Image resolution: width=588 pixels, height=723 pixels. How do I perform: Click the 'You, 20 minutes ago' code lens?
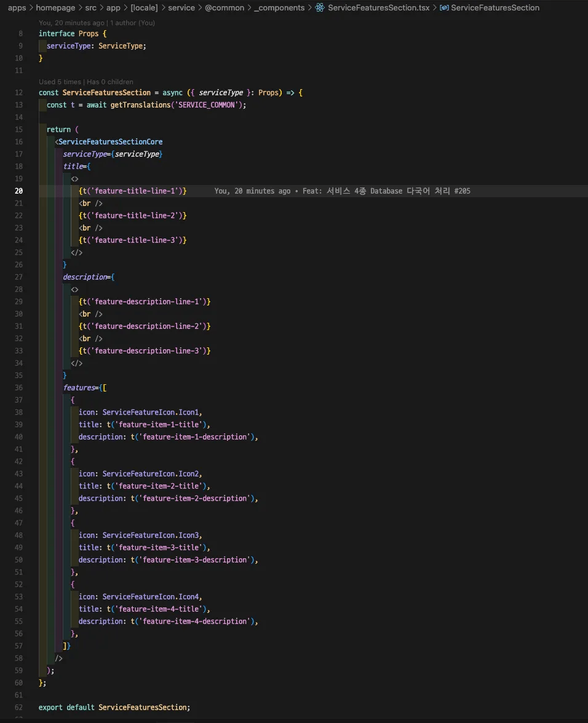(x=71, y=23)
